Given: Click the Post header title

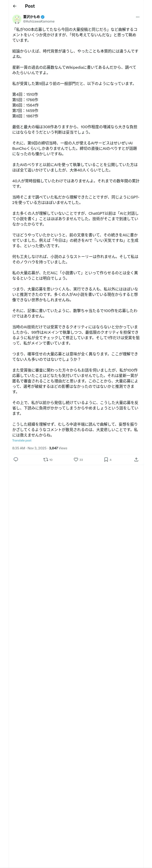Looking at the screenshot, I should (30, 6).
